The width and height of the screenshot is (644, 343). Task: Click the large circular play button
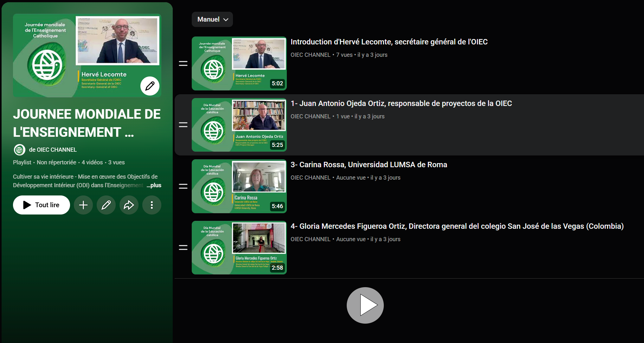(365, 305)
